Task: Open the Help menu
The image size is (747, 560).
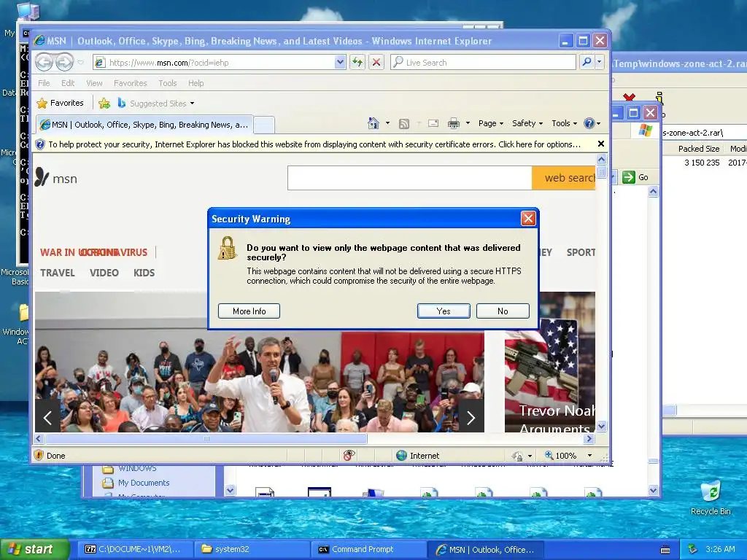Action: pos(196,83)
